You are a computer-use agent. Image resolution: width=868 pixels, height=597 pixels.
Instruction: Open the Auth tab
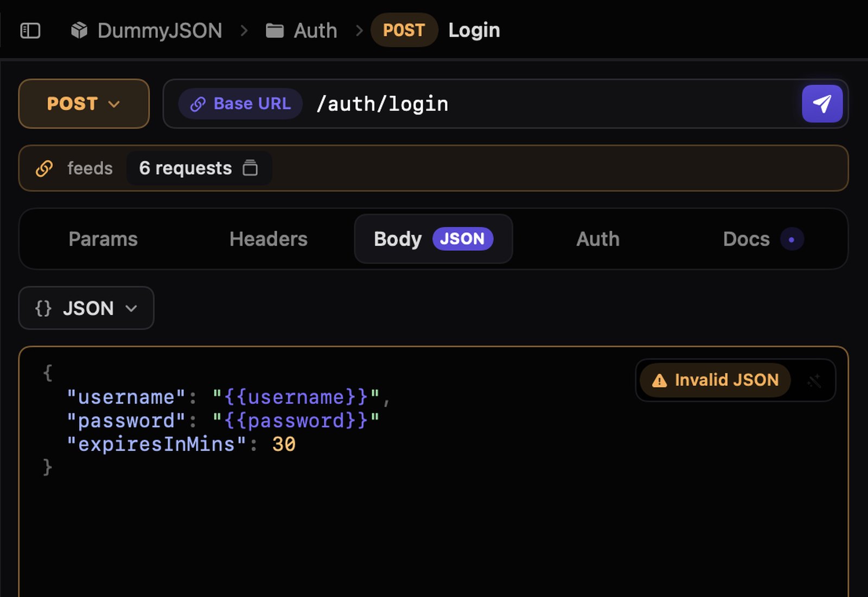tap(598, 239)
